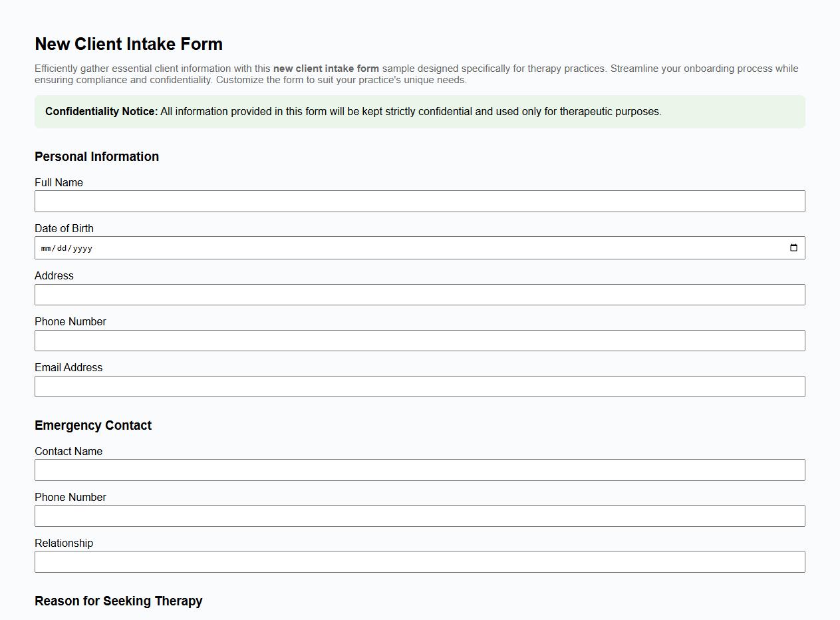Click the Full Name label
840x620 pixels.
[x=59, y=182]
